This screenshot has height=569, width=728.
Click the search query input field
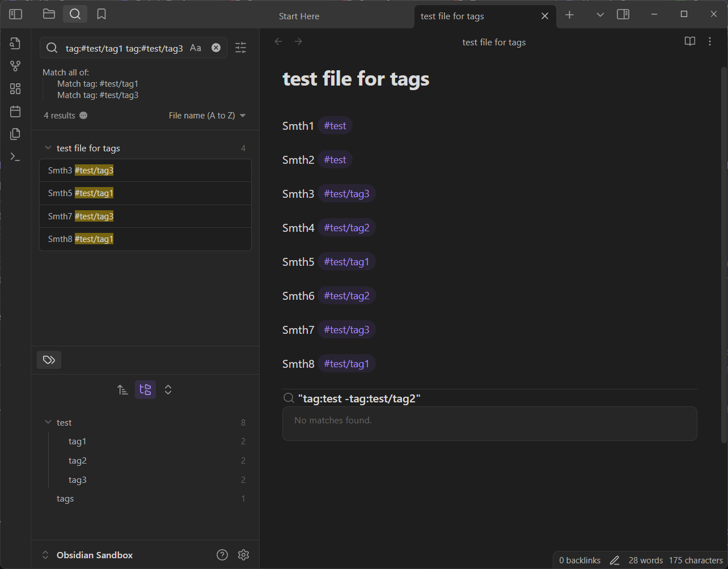click(124, 48)
